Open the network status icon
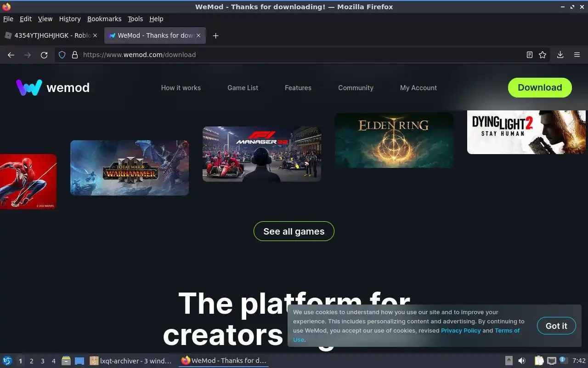 coord(552,361)
